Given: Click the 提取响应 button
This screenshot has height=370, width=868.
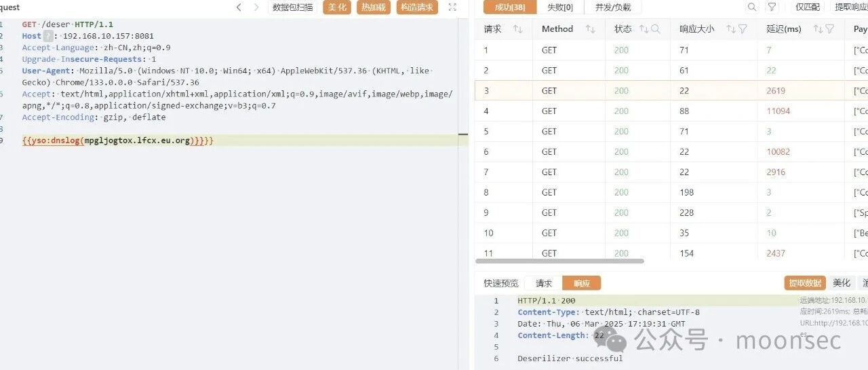Looking at the screenshot, I should pos(850,7).
